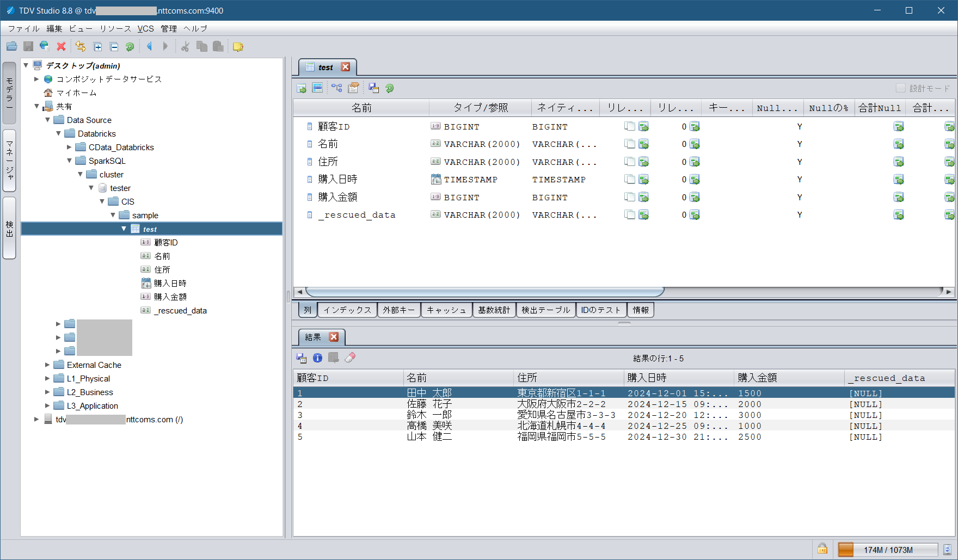Screen dimensions: 958x560
Task: Select the result row for 佐藤 花子
Action: (x=624, y=404)
